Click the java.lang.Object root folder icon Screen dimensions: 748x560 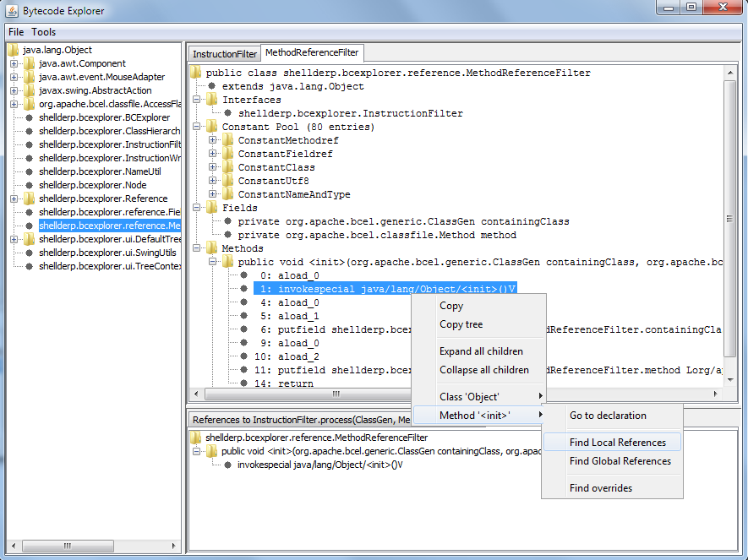point(14,50)
